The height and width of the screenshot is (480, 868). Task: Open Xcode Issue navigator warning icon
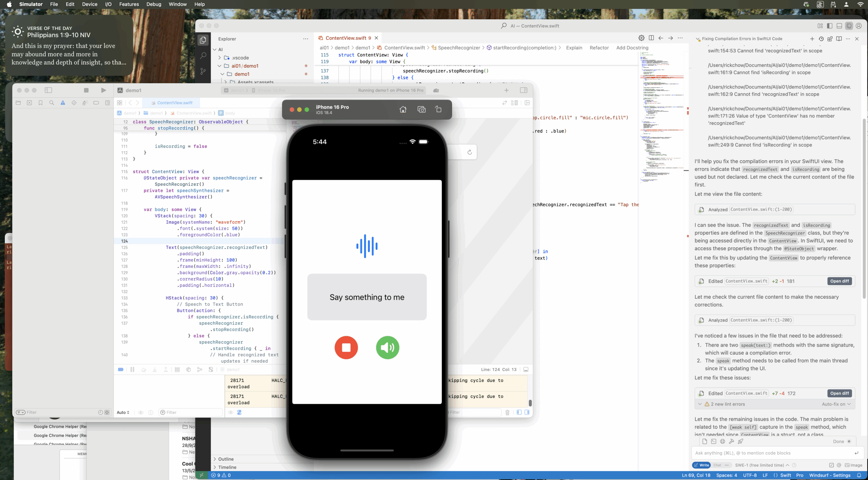(63, 103)
